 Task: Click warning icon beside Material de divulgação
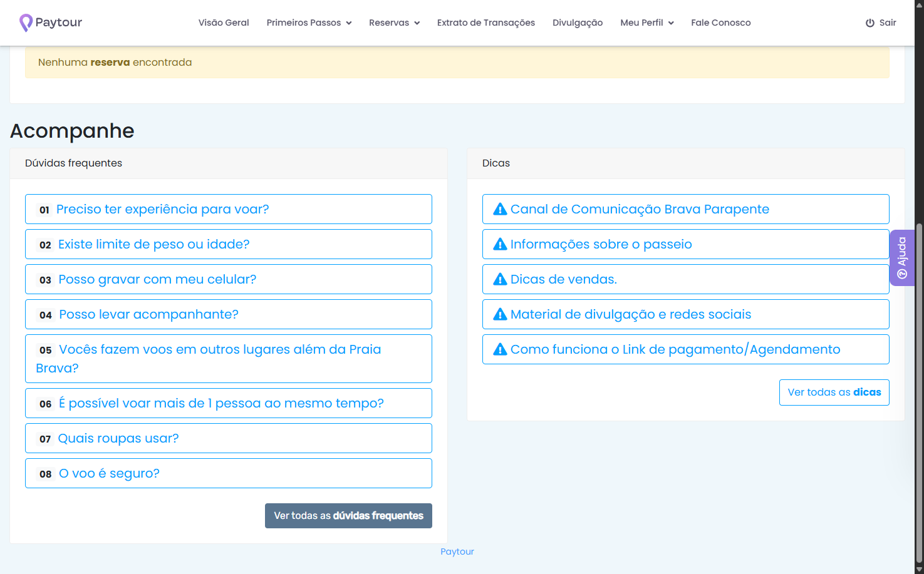click(500, 314)
